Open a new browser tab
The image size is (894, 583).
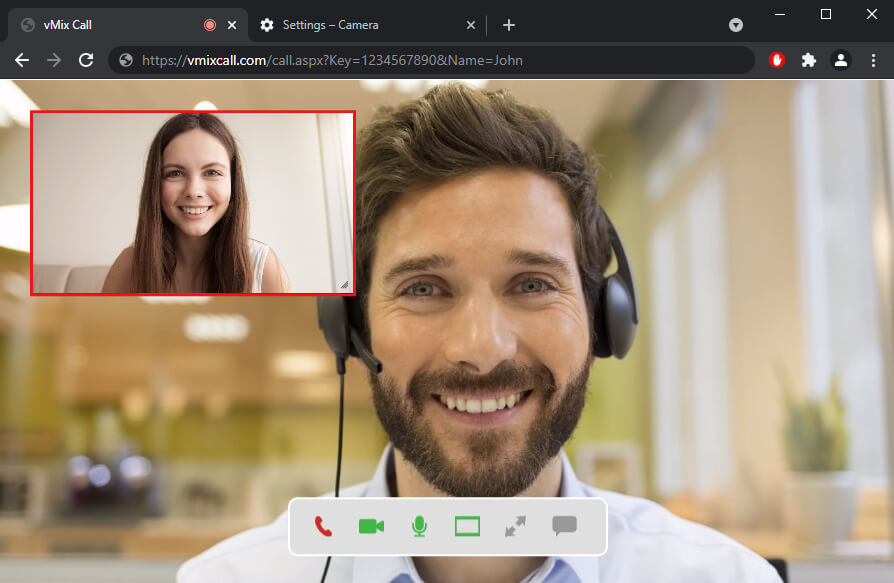click(x=509, y=25)
